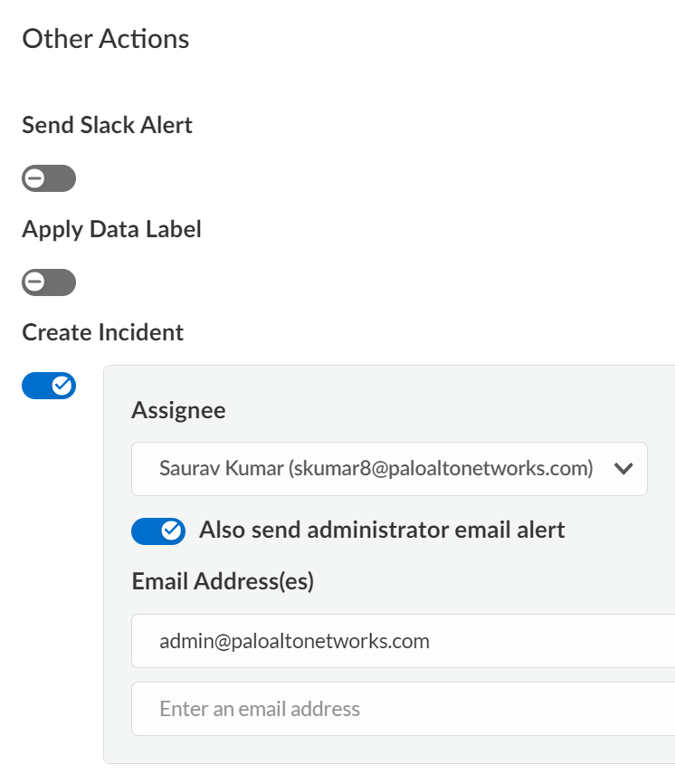The image size is (675, 784).
Task: Open the Saurav Kumar assignee dropdown
Action: pyautogui.click(x=376, y=469)
